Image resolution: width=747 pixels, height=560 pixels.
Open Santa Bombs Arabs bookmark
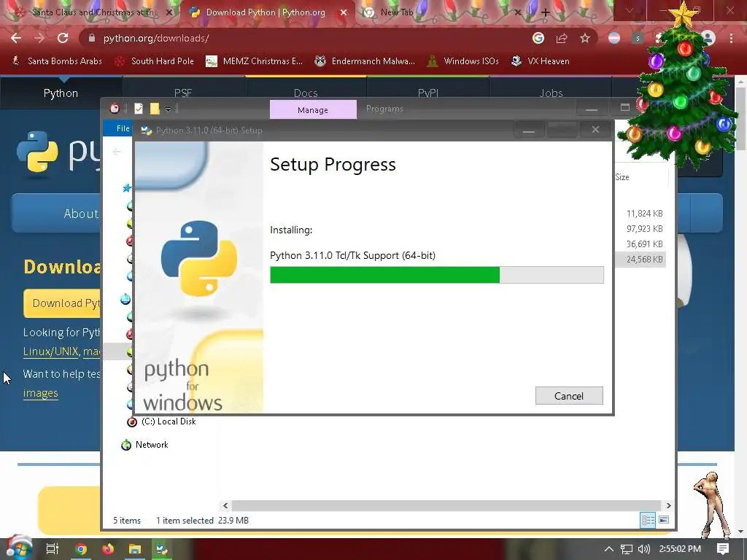pyautogui.click(x=57, y=61)
